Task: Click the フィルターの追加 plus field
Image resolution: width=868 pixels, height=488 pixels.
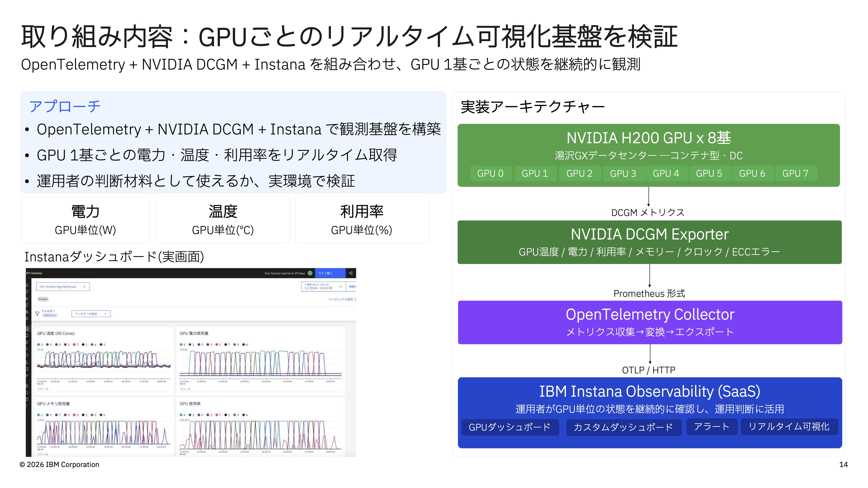Action: tap(91, 314)
